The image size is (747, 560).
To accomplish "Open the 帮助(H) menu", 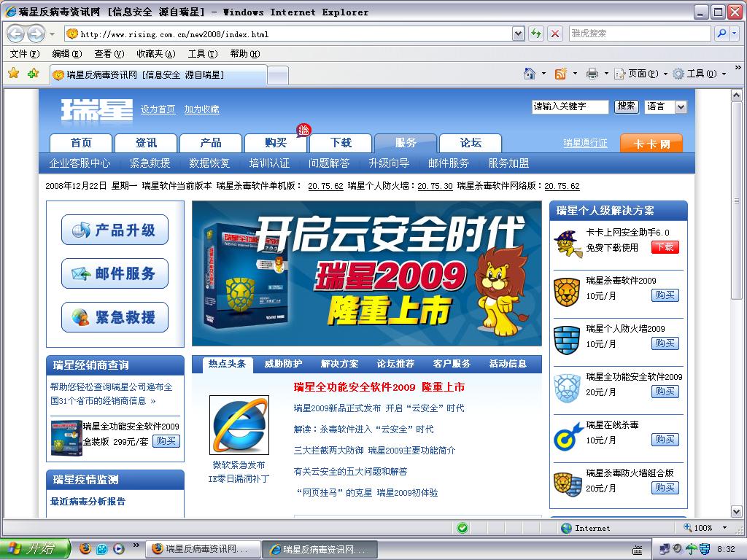I will click(x=245, y=54).
